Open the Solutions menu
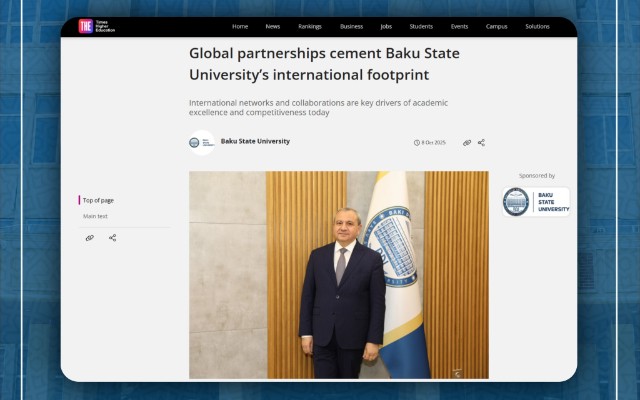The image size is (640, 400). point(537,27)
